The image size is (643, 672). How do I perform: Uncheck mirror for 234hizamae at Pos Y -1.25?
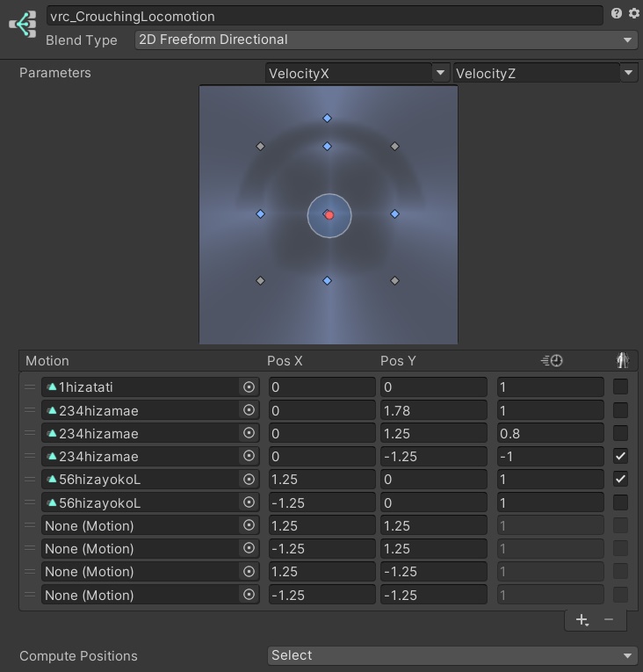tap(621, 456)
